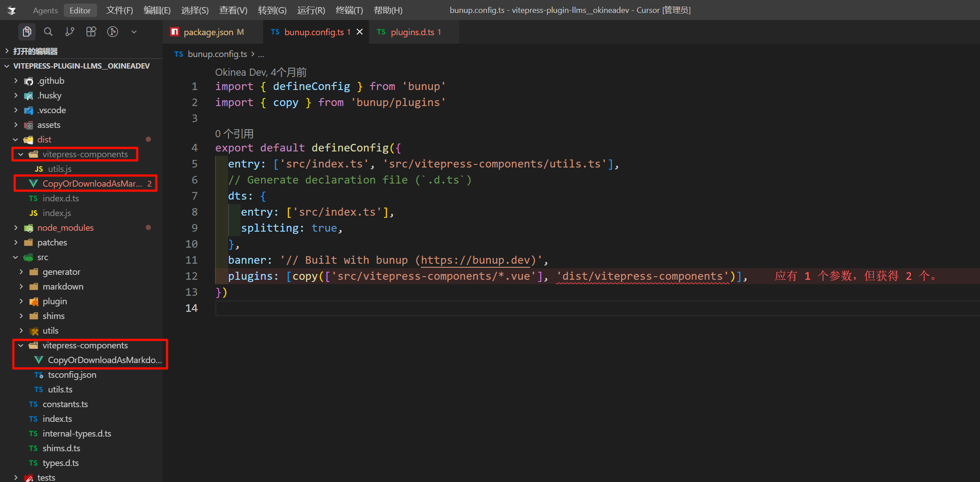Switch to package.json tab
This screenshot has width=980, height=482.
point(208,32)
